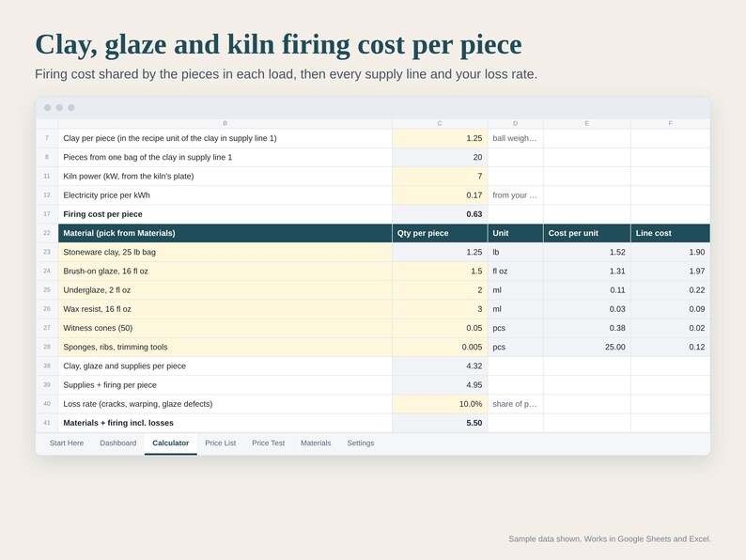This screenshot has width=746, height=560.
Task: Click Sponges quantity 0.005
Action: 440,348
